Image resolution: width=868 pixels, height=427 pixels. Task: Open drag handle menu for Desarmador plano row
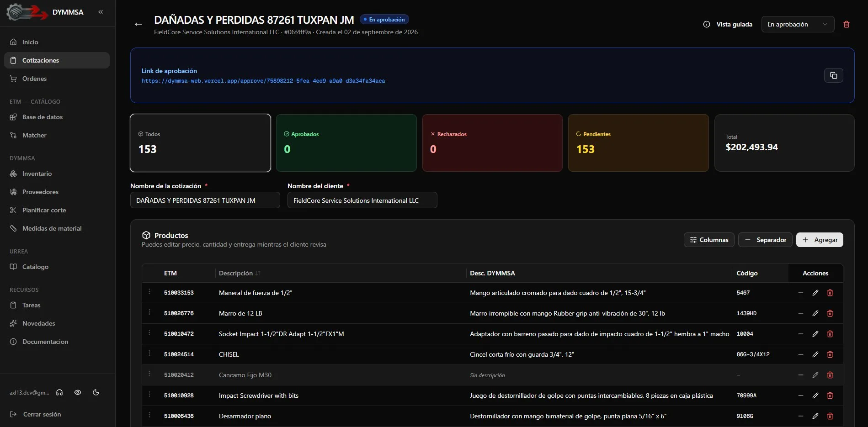(x=149, y=415)
